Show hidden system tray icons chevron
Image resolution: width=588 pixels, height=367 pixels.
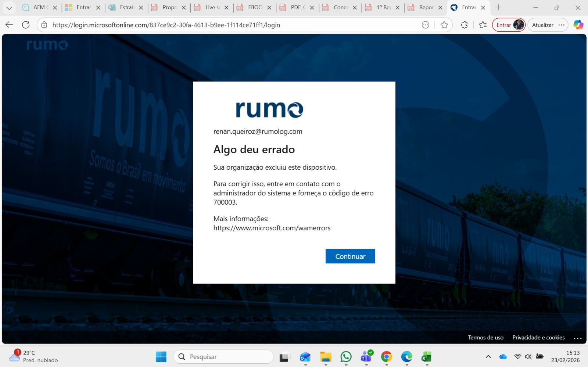[x=488, y=356]
